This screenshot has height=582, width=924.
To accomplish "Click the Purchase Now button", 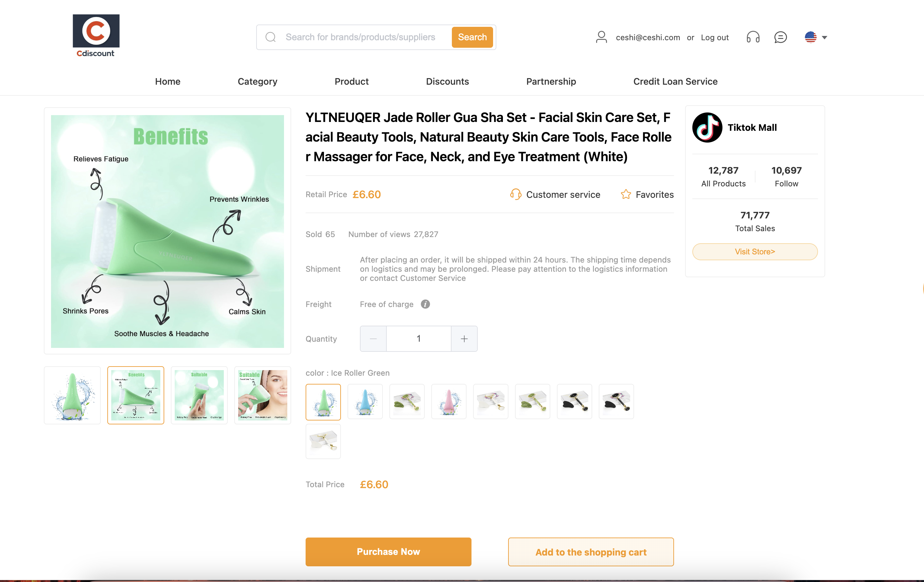I will coord(388,552).
